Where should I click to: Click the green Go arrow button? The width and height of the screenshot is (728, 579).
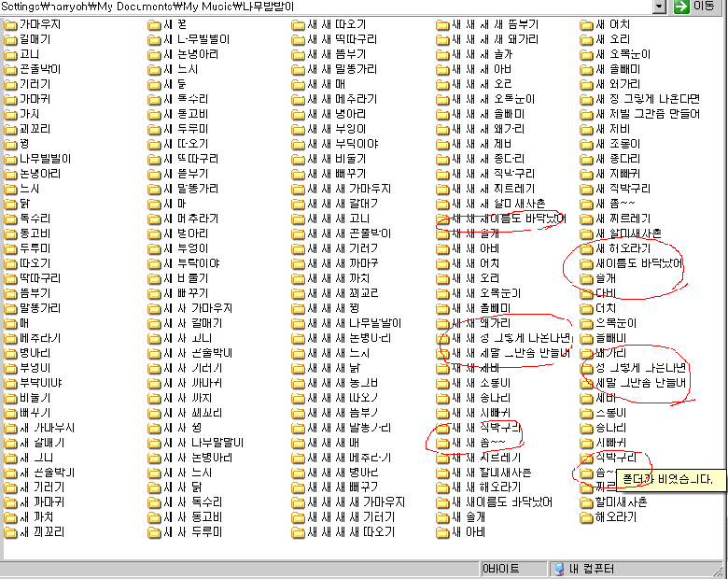click(682, 7)
